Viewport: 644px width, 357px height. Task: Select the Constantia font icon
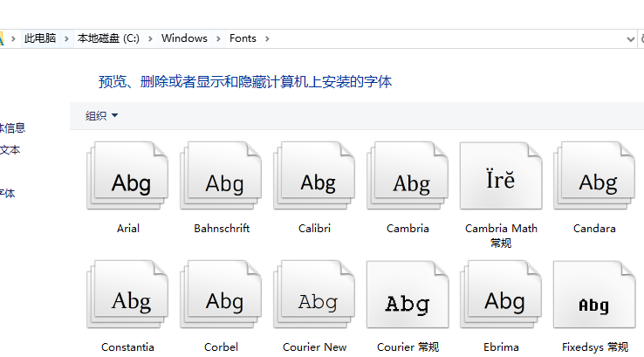click(x=128, y=297)
